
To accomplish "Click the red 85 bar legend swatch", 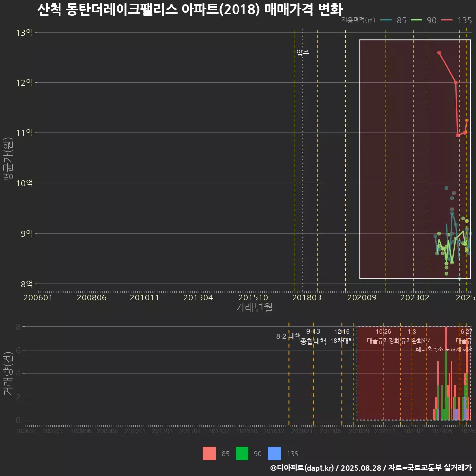I will (x=209, y=454).
